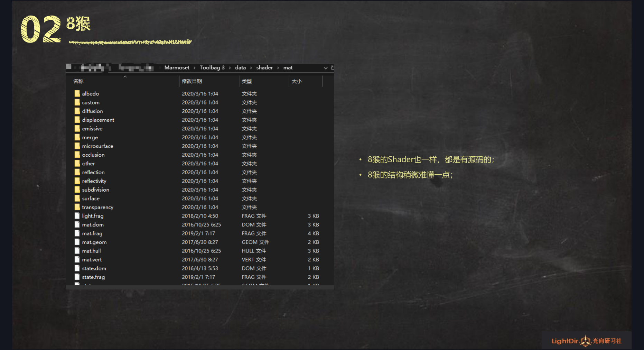Image resolution: width=644 pixels, height=350 pixels.
Task: Select the file name light.frag
Action: click(x=93, y=216)
